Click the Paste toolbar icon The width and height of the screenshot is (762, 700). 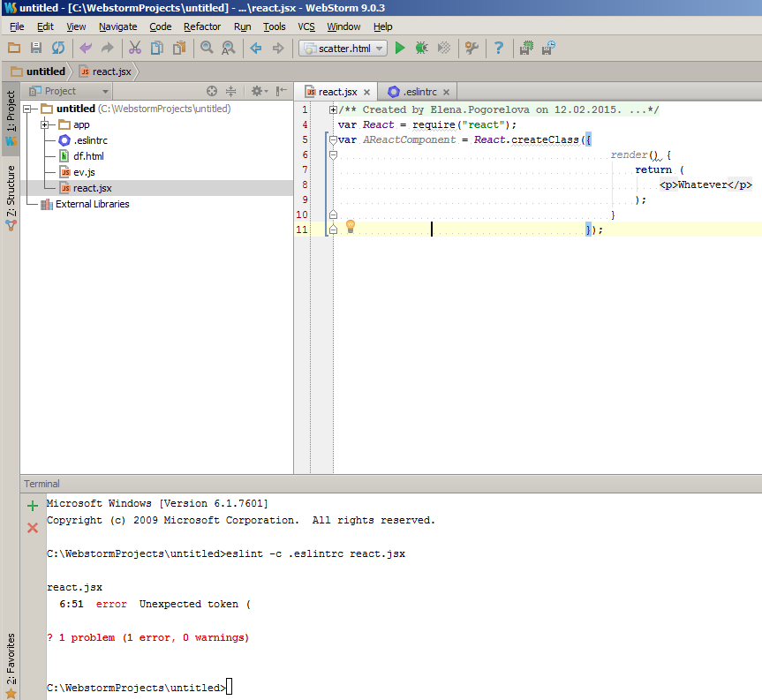(x=179, y=48)
